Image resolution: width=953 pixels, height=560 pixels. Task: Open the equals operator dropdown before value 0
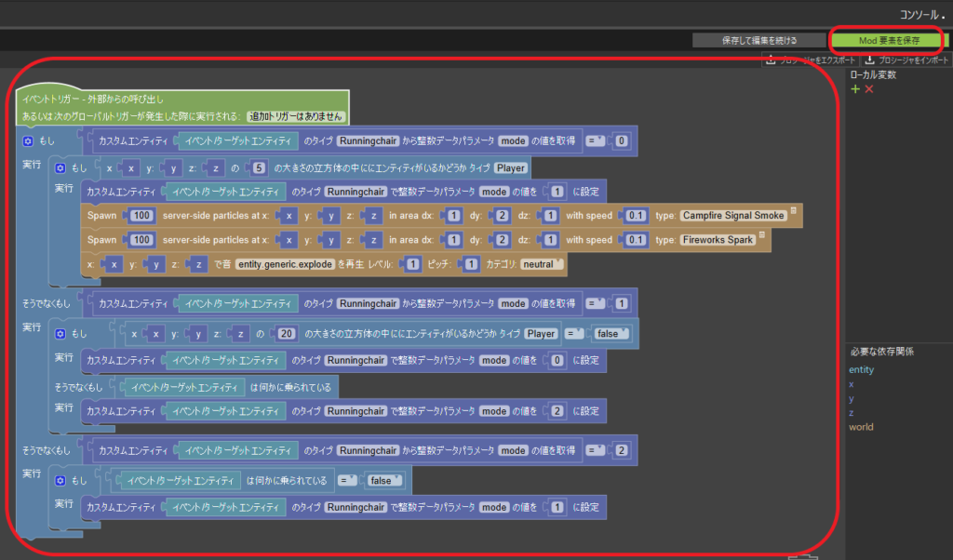[595, 141]
